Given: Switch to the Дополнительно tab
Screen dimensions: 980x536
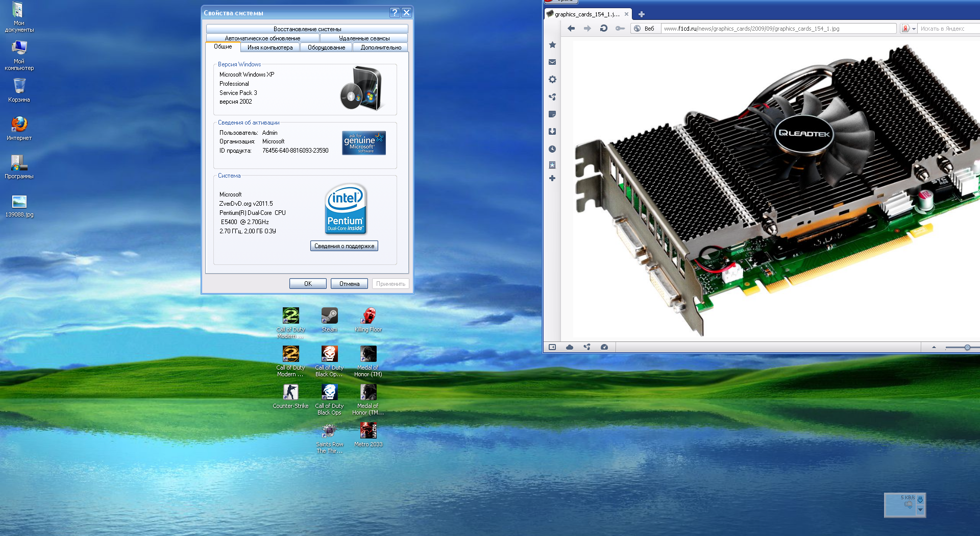Looking at the screenshot, I should pyautogui.click(x=381, y=47).
